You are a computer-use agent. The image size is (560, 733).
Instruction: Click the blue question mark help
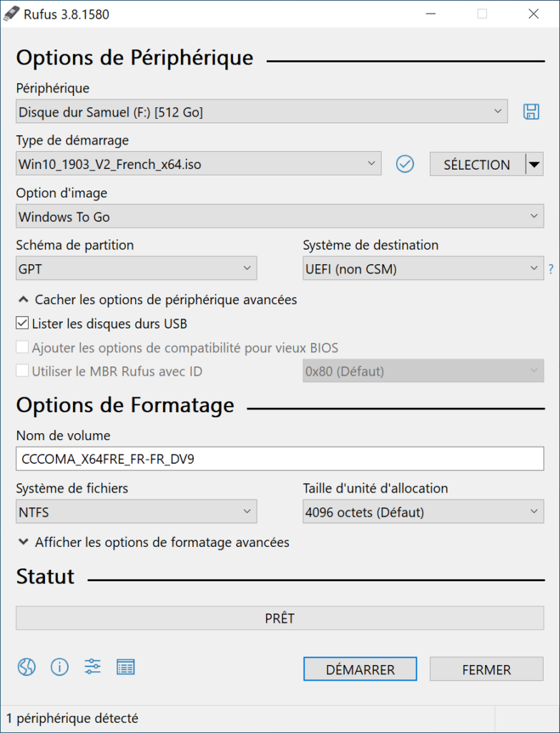[551, 269]
